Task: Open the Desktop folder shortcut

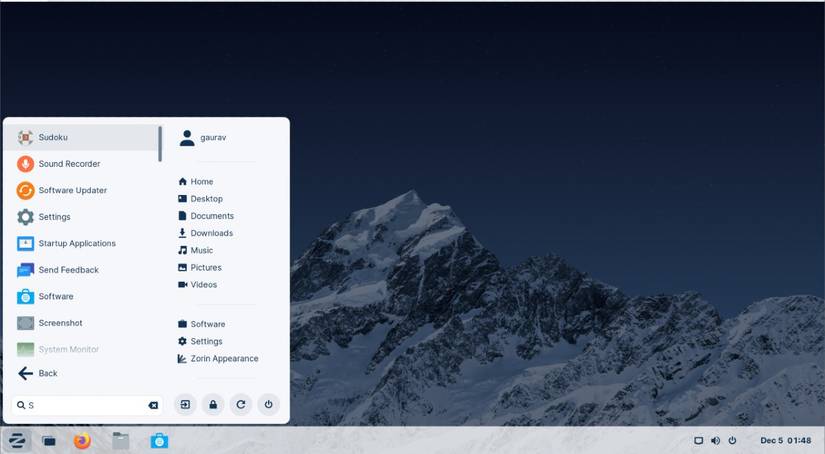Action: point(200,199)
